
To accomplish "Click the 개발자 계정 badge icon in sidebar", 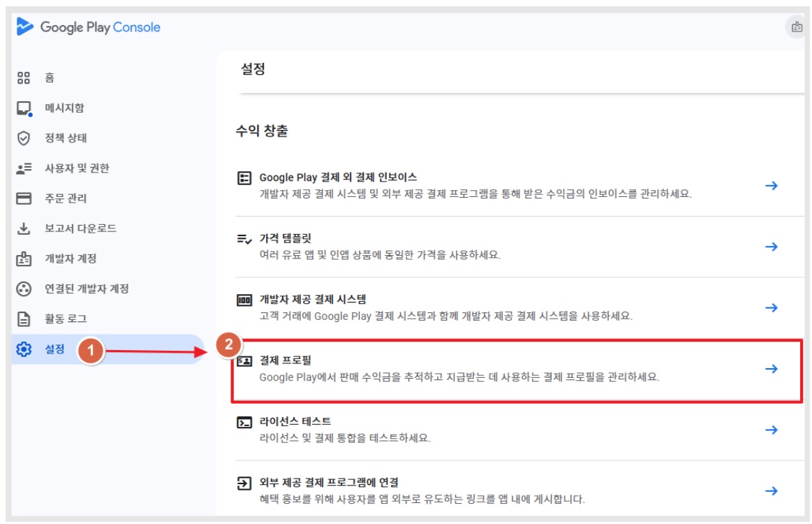I will click(x=24, y=259).
